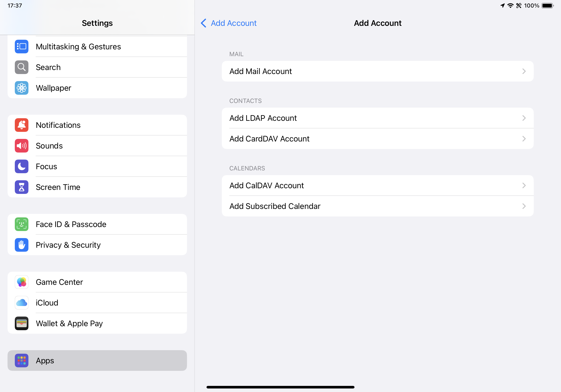The height and width of the screenshot is (392, 561).
Task: Open the Apps settings section
Action: pyautogui.click(x=97, y=361)
